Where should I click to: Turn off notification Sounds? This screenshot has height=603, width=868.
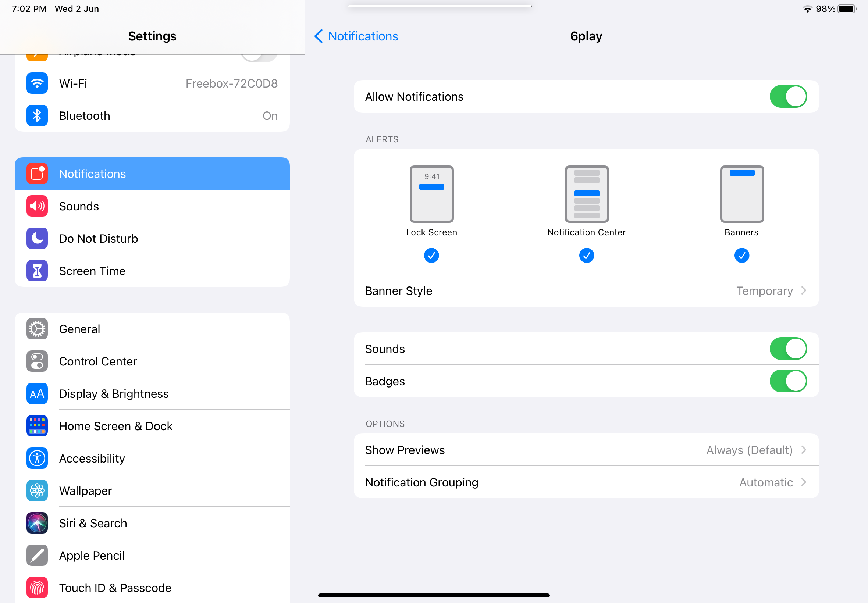click(x=787, y=349)
